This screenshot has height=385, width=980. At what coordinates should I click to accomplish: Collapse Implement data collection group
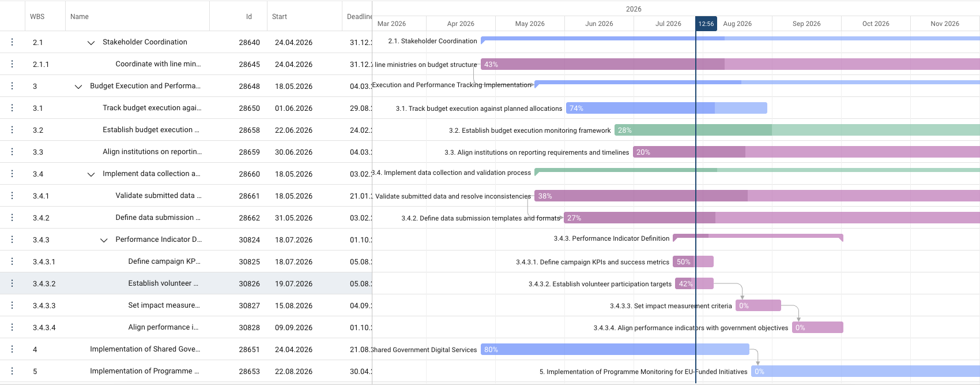point(91,174)
